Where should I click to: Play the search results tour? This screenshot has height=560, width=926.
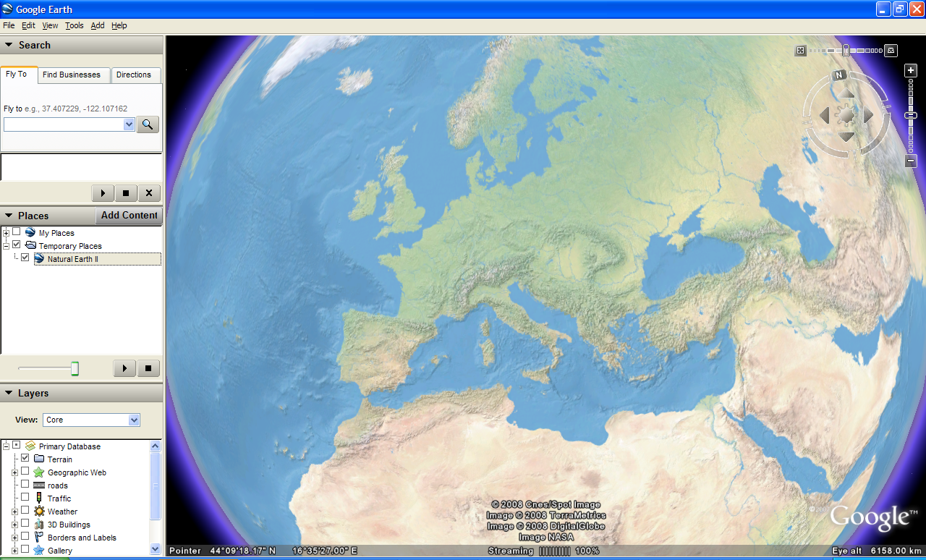click(103, 193)
